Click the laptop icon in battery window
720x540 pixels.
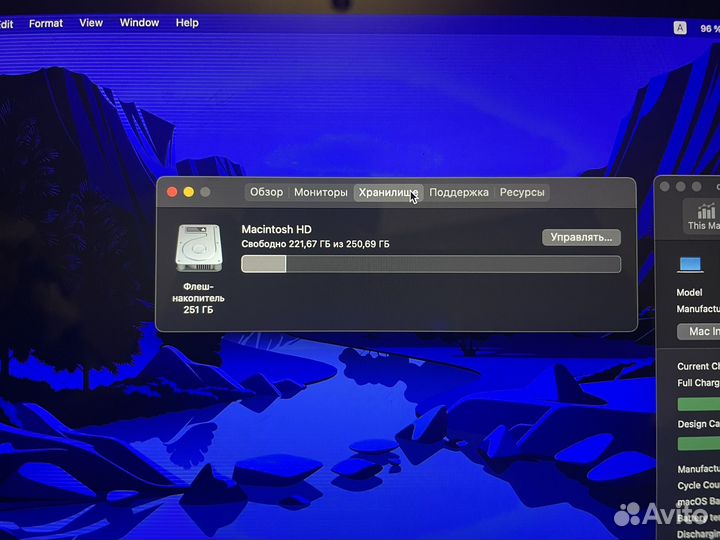[691, 265]
